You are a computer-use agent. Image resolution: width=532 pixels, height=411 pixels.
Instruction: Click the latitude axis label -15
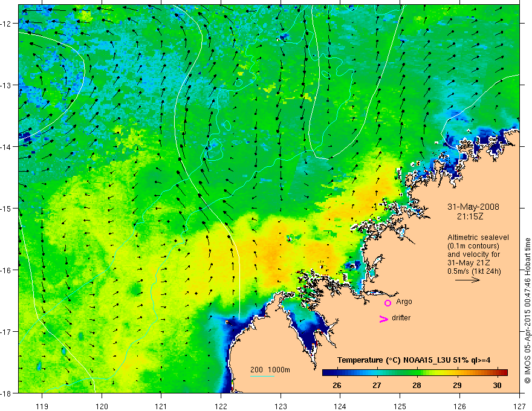tap(6, 208)
